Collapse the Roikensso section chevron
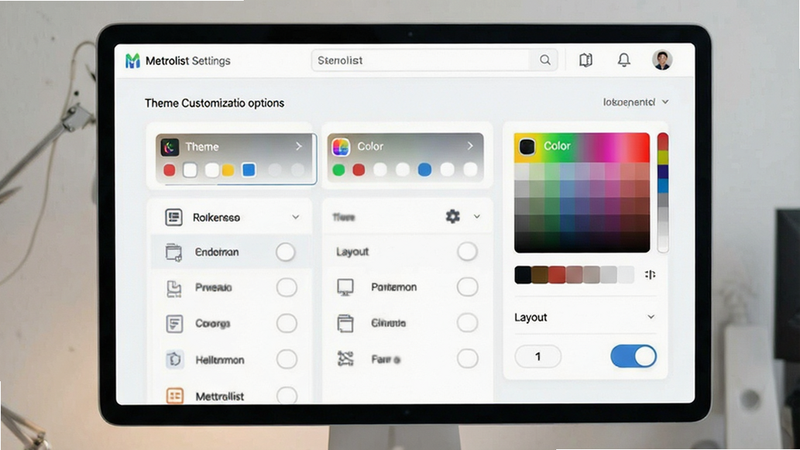The image size is (800, 450). click(295, 217)
